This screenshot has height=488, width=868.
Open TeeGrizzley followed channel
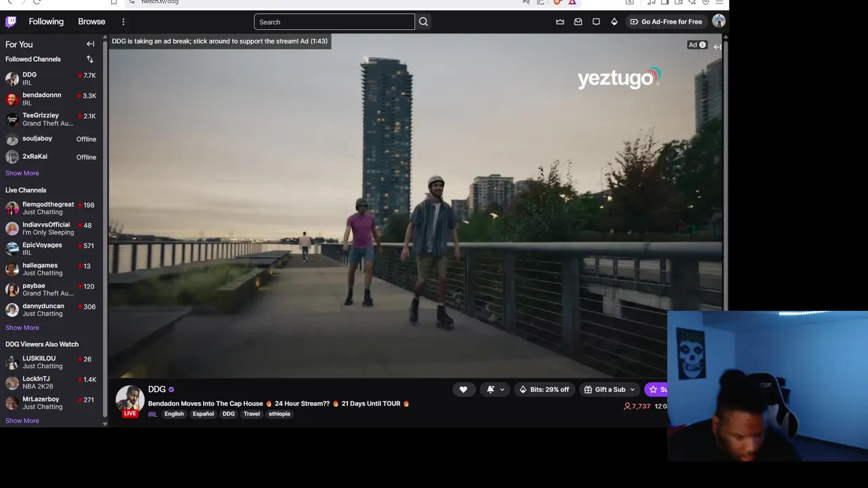(x=51, y=119)
